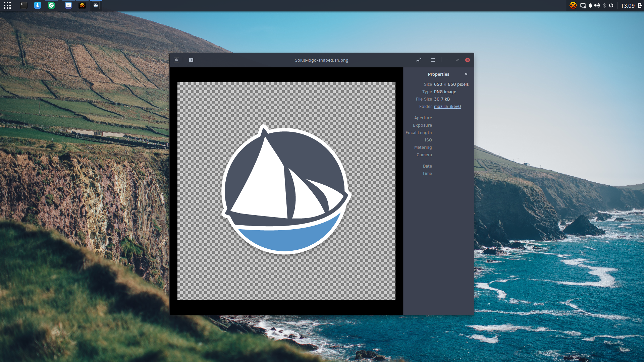
Task: Click the '30.7 kB' file size value
Action: click(442, 99)
